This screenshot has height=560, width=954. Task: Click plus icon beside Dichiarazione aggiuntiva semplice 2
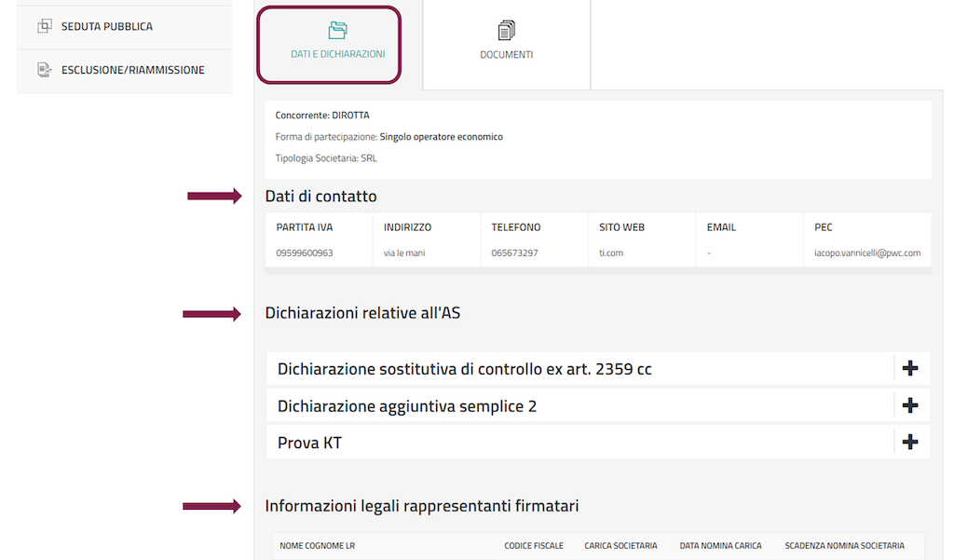910,406
